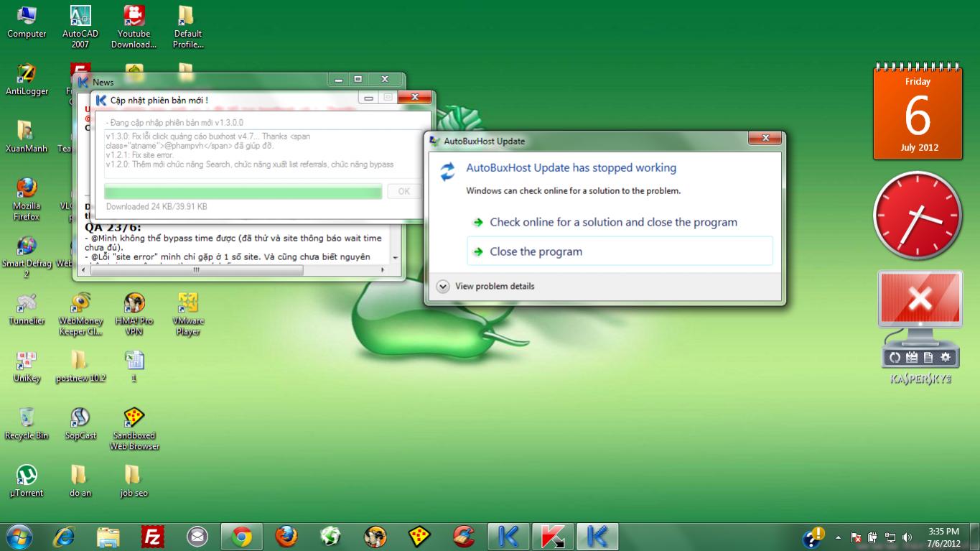Open the Recycle Bin
The width and height of the screenshot is (980, 551).
coord(27,420)
